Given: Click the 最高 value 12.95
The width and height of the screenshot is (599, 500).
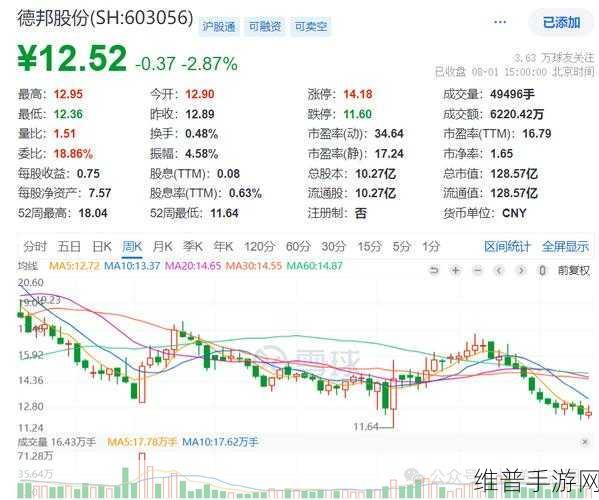Looking at the screenshot, I should click(68, 94).
